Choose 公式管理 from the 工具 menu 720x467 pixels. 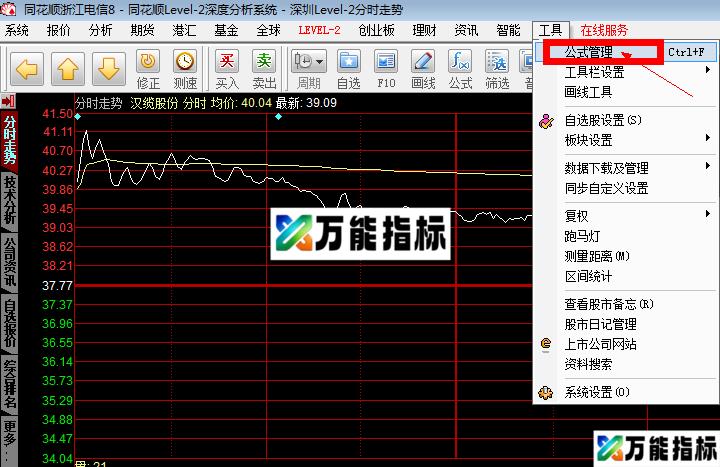point(625,52)
